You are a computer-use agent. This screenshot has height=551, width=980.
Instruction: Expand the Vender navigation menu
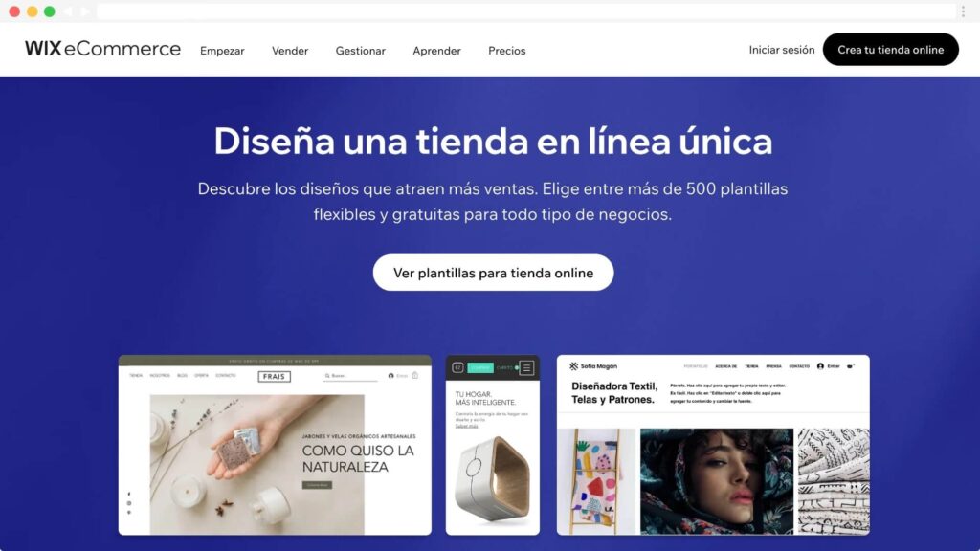[290, 51]
